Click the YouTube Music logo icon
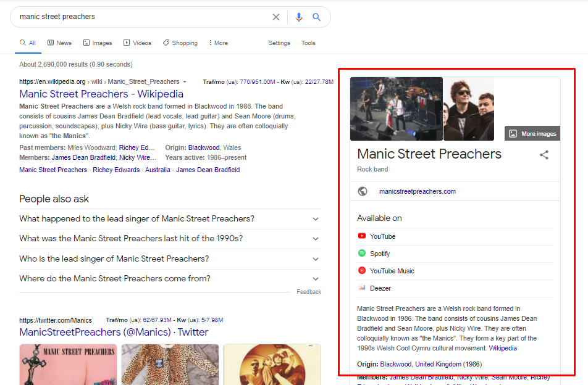Image resolution: width=588 pixels, height=385 pixels. [362, 270]
